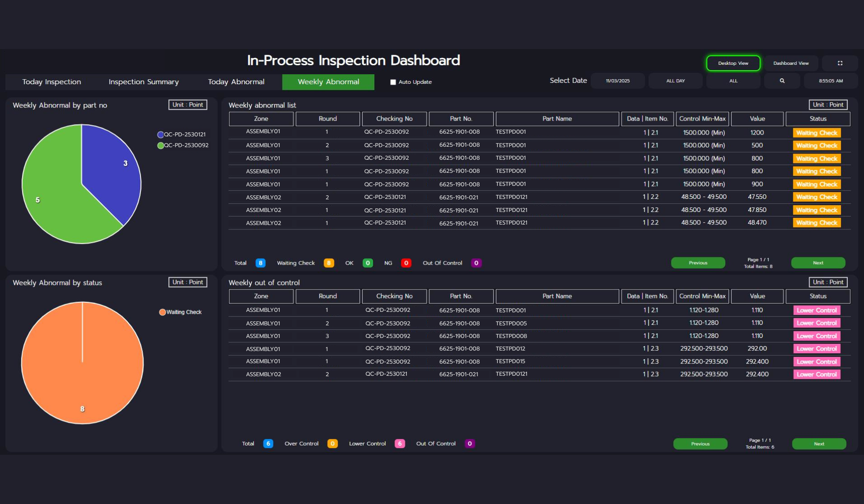
Task: Click the magnifier search icon
Action: [x=782, y=81]
